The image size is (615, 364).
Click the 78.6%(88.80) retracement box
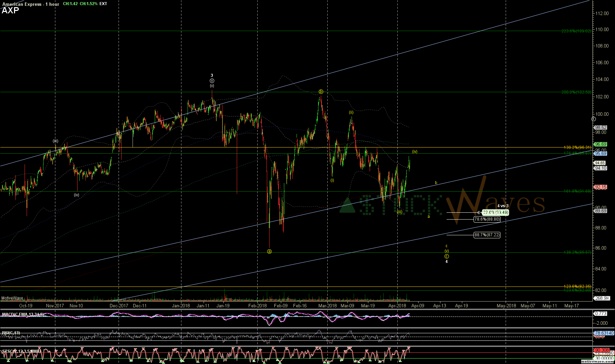click(x=487, y=219)
